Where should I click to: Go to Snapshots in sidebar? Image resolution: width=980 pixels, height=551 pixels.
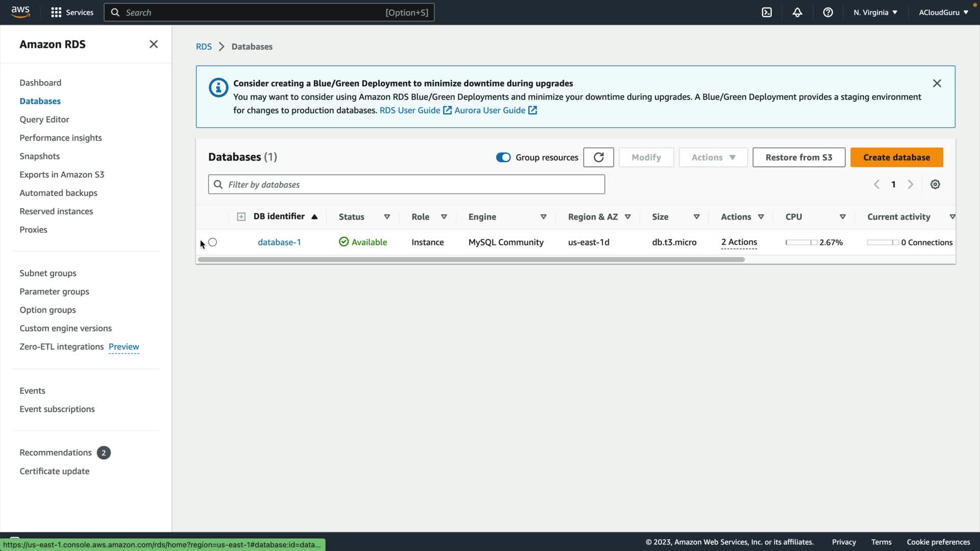click(39, 156)
